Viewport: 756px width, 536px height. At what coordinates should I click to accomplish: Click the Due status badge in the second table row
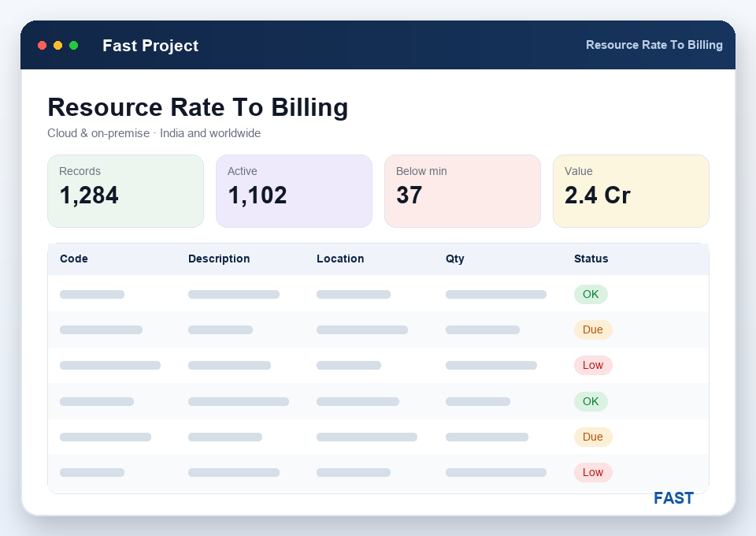point(593,330)
